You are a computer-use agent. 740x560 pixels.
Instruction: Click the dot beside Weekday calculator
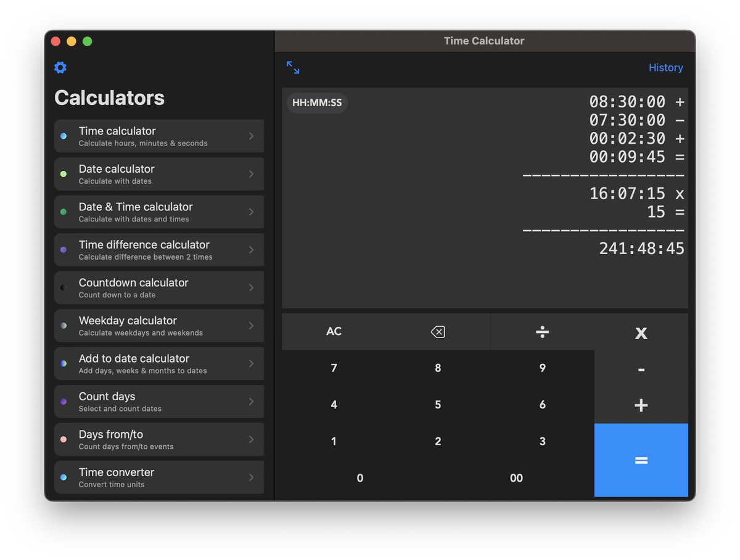(64, 326)
